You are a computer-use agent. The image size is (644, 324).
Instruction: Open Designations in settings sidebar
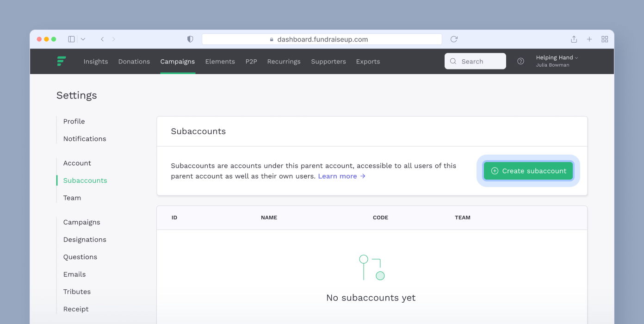pyautogui.click(x=85, y=240)
